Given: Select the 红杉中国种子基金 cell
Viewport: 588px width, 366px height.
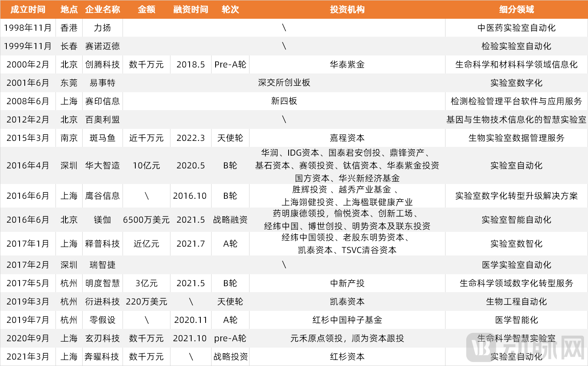Looking at the screenshot, I should 347,320.
